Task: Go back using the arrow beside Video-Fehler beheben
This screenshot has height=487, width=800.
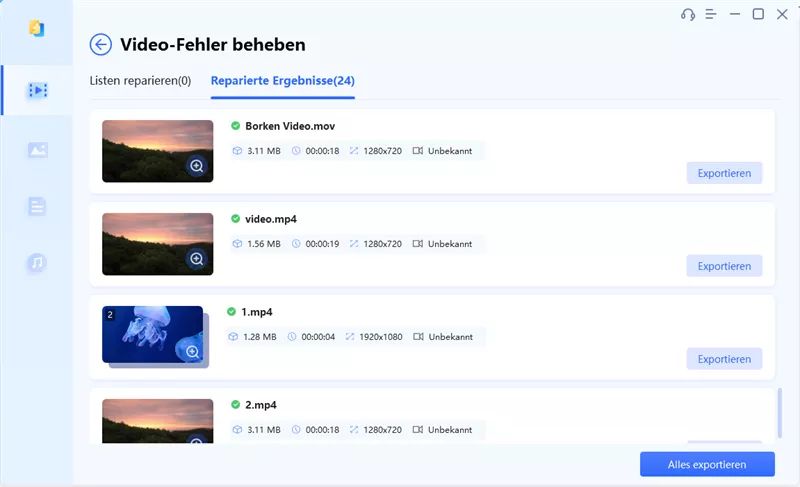Action: pos(101,44)
